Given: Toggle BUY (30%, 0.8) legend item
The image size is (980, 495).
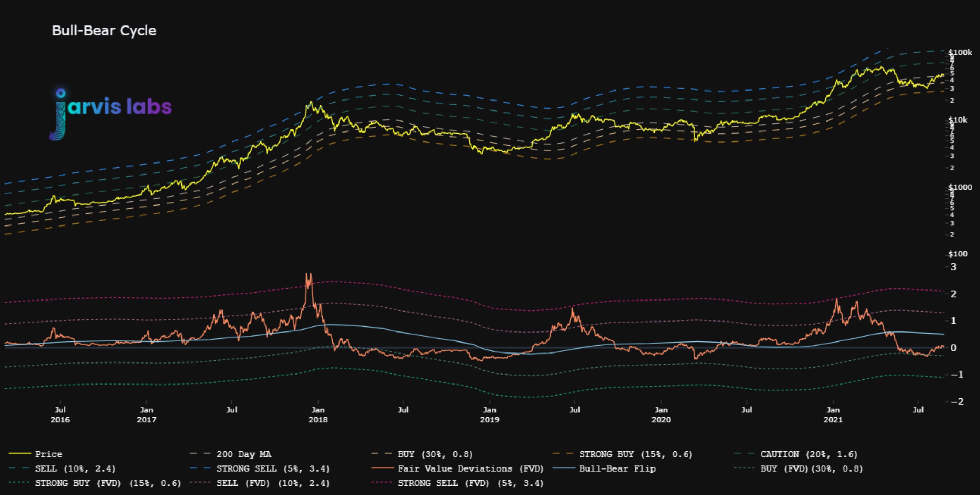Looking at the screenshot, I should (x=435, y=454).
